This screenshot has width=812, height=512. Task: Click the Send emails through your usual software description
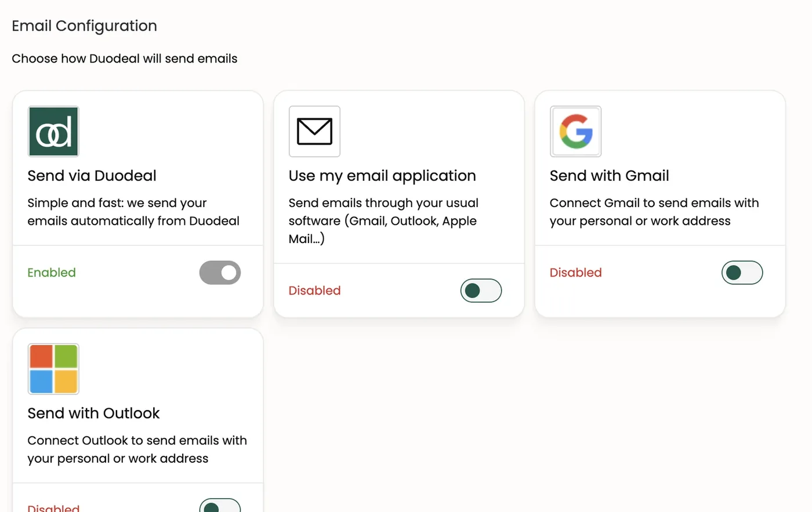click(x=383, y=221)
